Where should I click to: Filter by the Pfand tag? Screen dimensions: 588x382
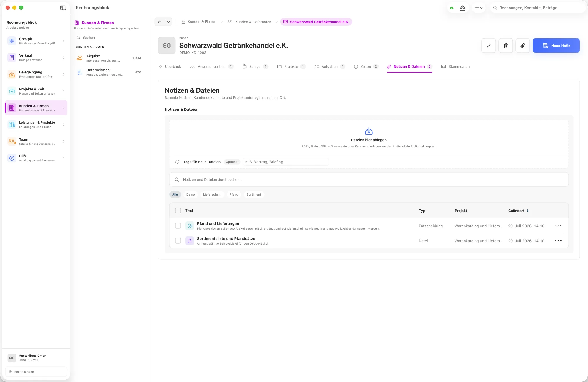click(234, 195)
